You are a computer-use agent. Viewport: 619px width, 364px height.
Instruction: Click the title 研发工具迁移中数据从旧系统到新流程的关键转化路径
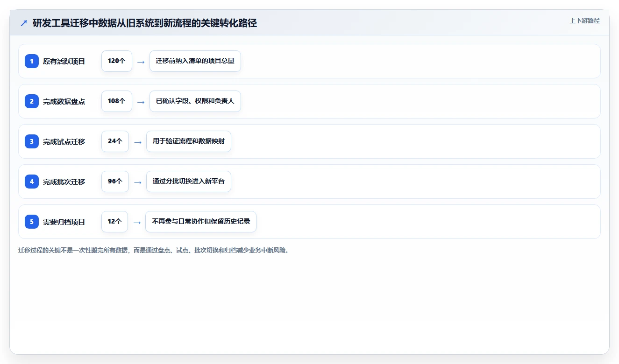click(x=145, y=23)
